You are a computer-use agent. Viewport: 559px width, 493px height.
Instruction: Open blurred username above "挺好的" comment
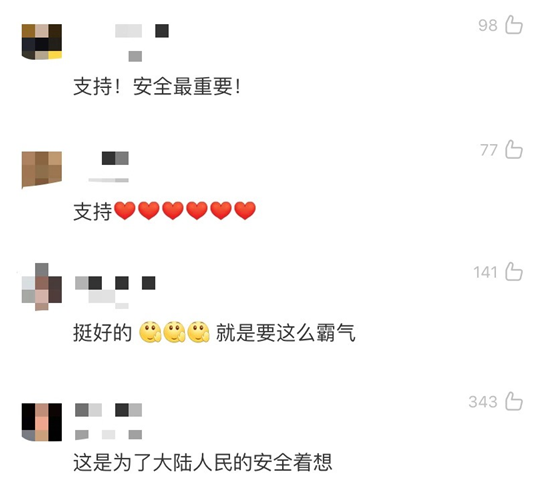point(115,292)
